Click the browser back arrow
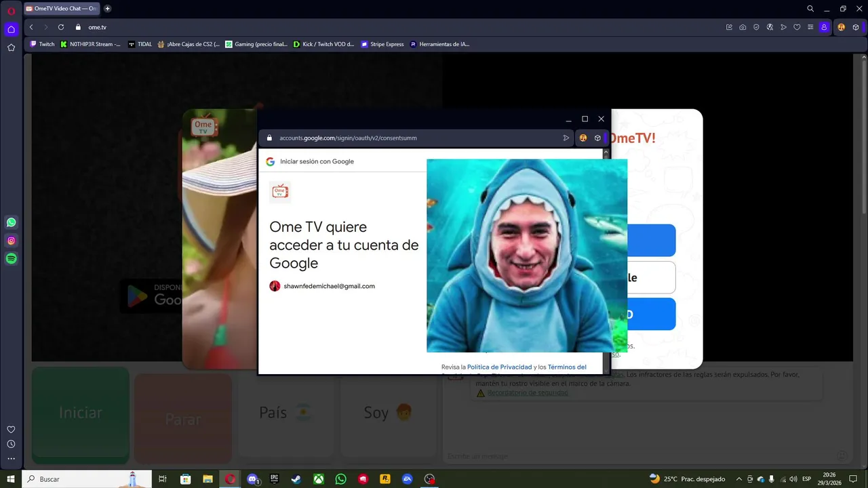Image resolution: width=868 pixels, height=488 pixels. point(31,27)
